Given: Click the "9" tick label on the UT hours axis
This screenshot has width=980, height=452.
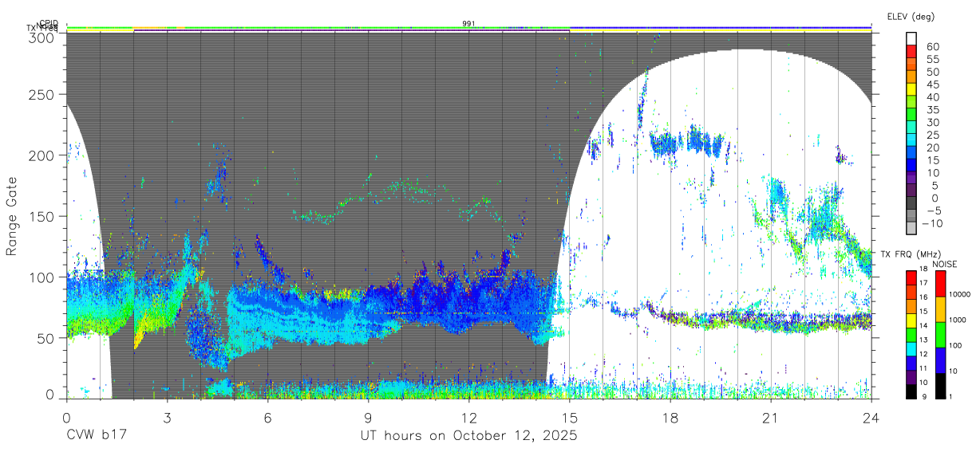Looking at the screenshot, I should click(368, 417).
